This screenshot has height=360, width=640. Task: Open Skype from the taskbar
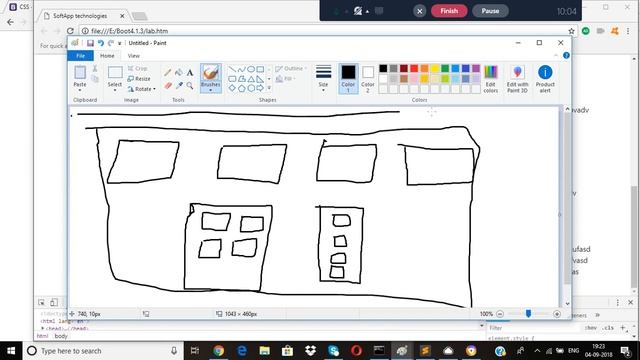[333, 351]
